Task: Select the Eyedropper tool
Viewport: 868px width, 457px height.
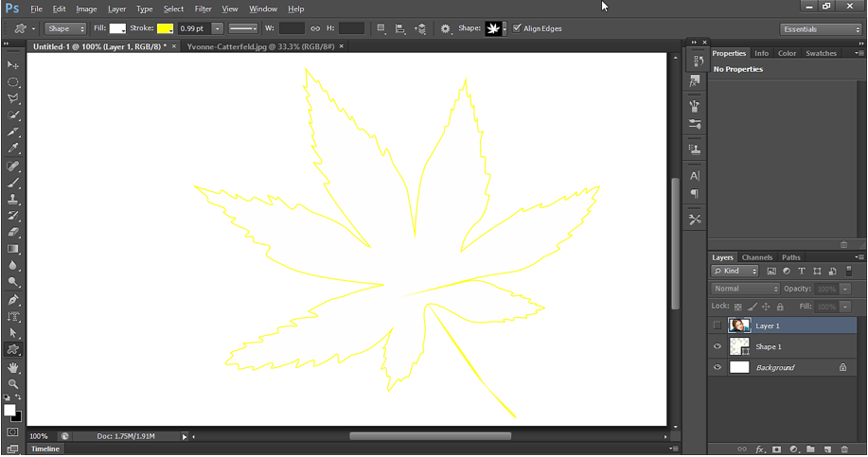Action: point(12,149)
